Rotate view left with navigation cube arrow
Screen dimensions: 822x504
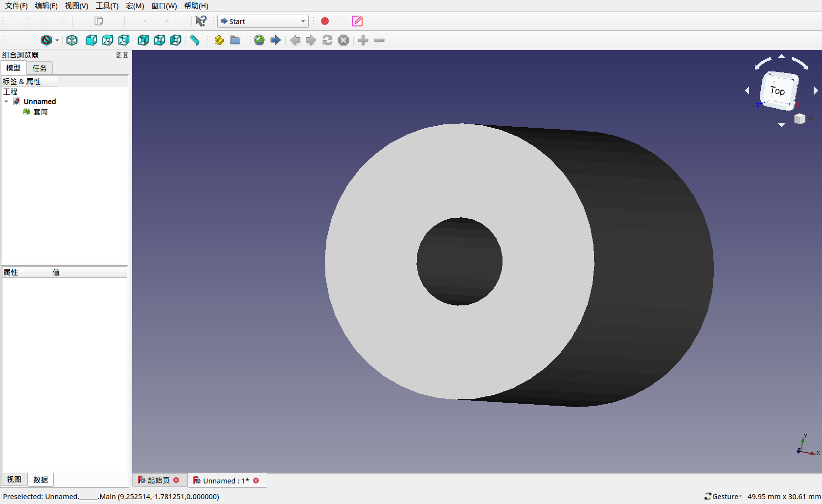click(747, 91)
